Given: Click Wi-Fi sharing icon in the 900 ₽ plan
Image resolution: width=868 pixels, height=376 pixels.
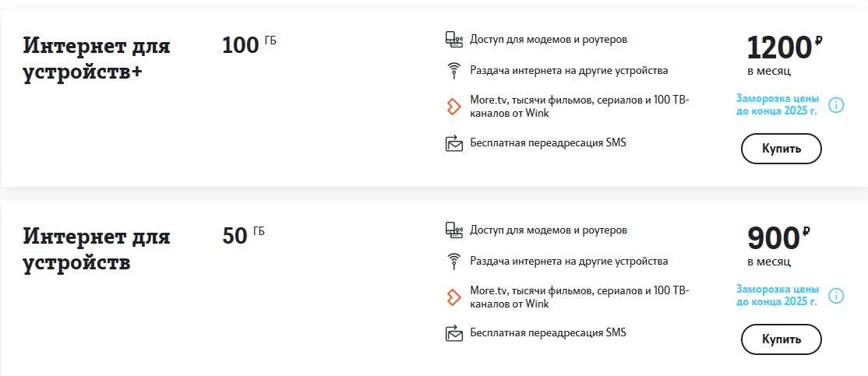Looking at the screenshot, I should click(x=453, y=262).
